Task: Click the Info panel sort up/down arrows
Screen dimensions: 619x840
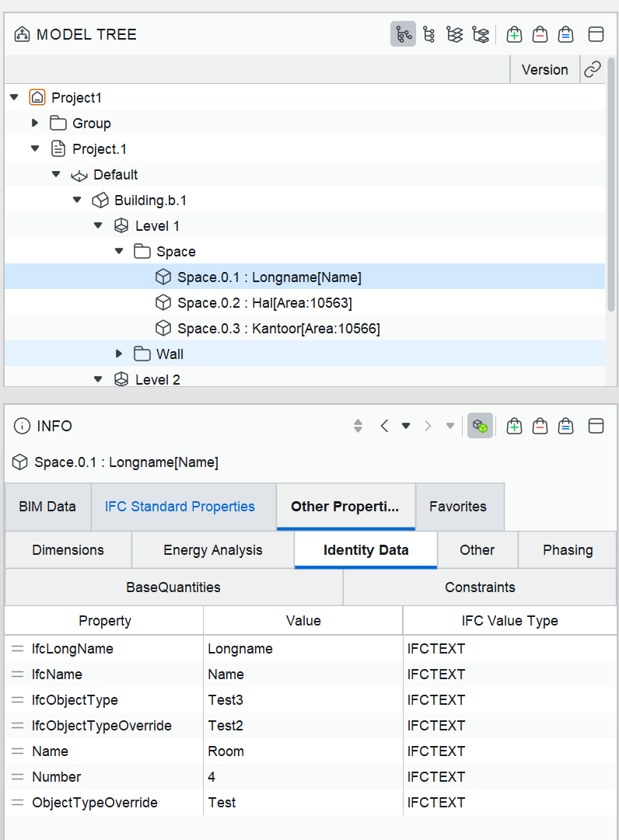Action: [x=358, y=426]
